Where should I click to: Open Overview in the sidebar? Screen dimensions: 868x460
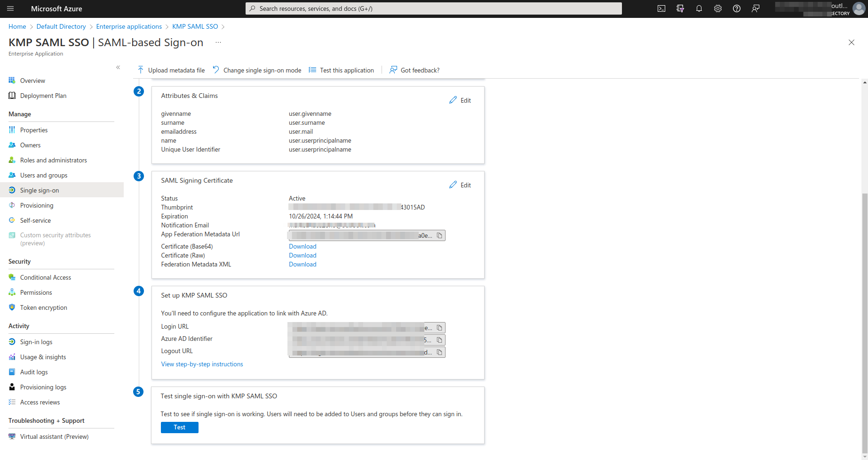(32, 81)
